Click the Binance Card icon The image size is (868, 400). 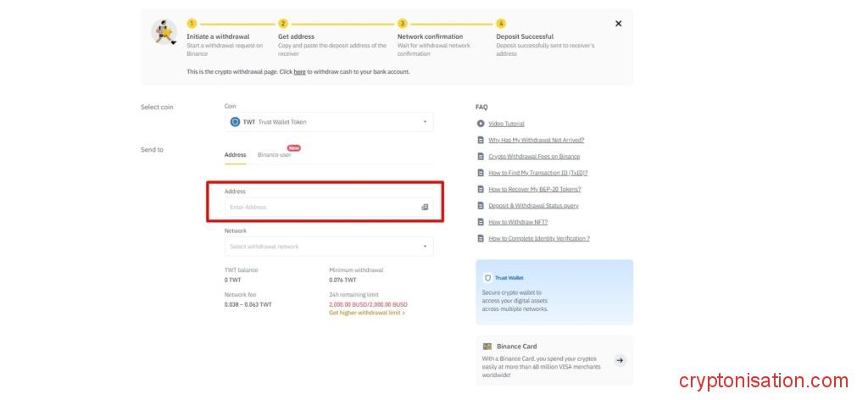pos(487,347)
